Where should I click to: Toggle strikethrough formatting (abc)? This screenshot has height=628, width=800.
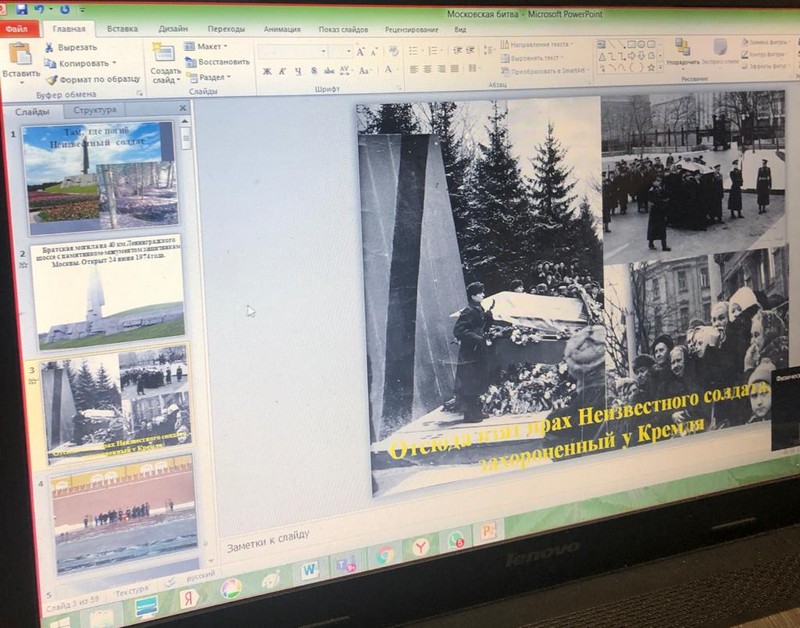(329, 71)
